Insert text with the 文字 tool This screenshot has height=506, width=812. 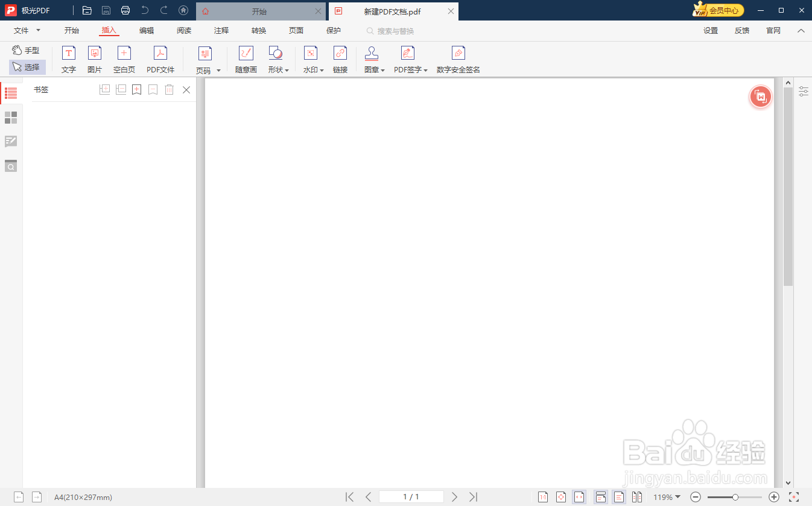69,60
